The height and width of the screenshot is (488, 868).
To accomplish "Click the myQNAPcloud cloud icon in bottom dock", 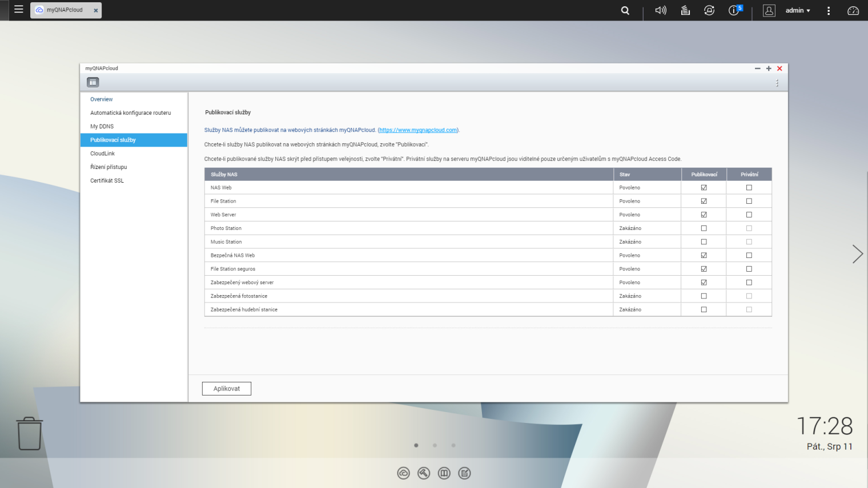I will coord(404,473).
